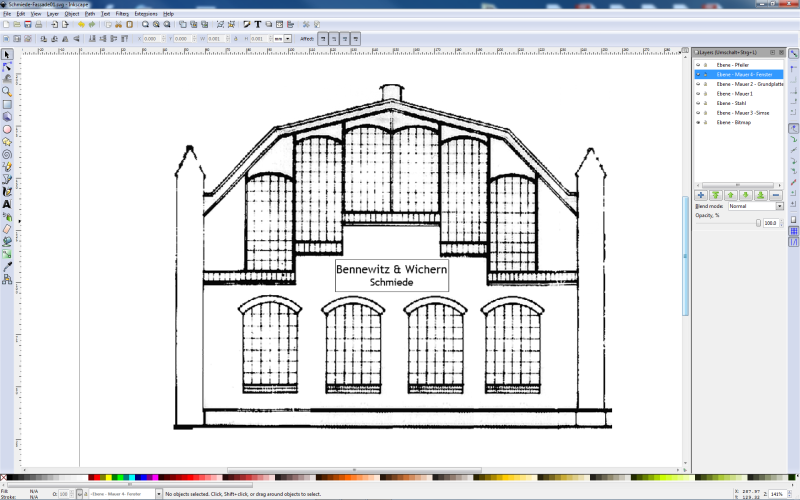Open the File menu
The image size is (800, 500).
pyautogui.click(x=7, y=14)
